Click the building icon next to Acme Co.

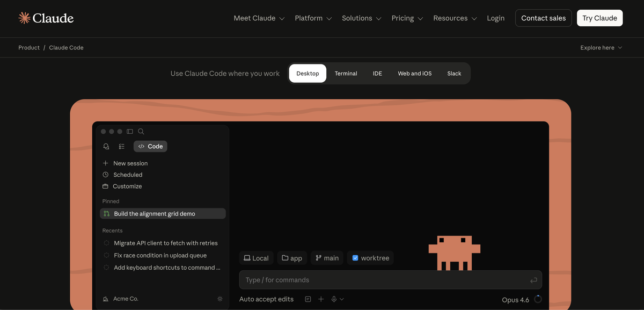pyautogui.click(x=106, y=299)
